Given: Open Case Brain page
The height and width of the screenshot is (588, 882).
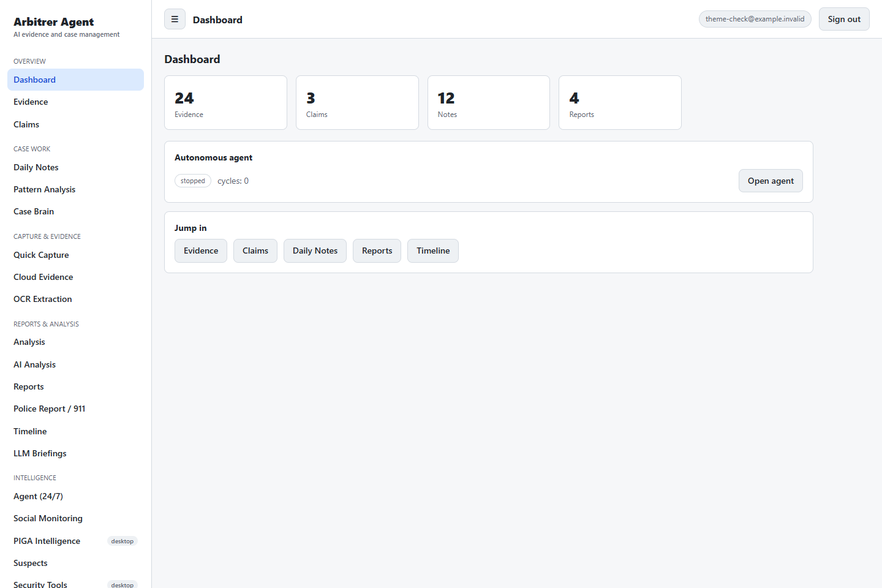Looking at the screenshot, I should (75, 211).
